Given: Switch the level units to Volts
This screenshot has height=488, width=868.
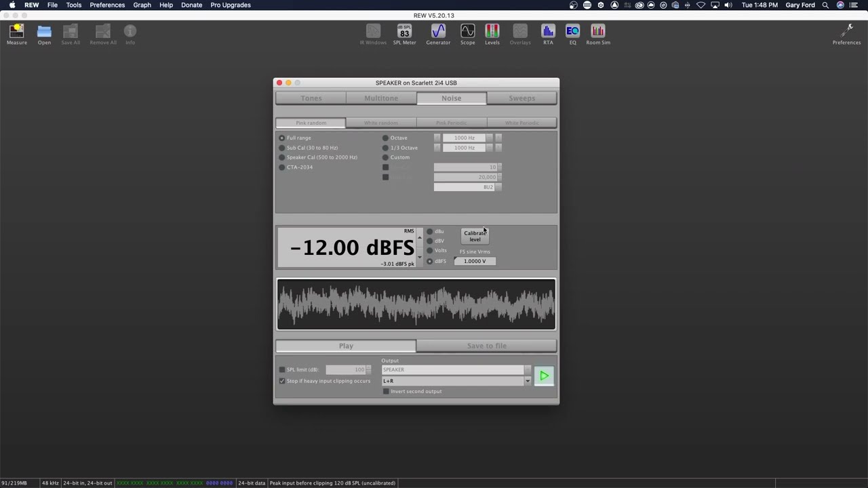Looking at the screenshot, I should coord(429,250).
